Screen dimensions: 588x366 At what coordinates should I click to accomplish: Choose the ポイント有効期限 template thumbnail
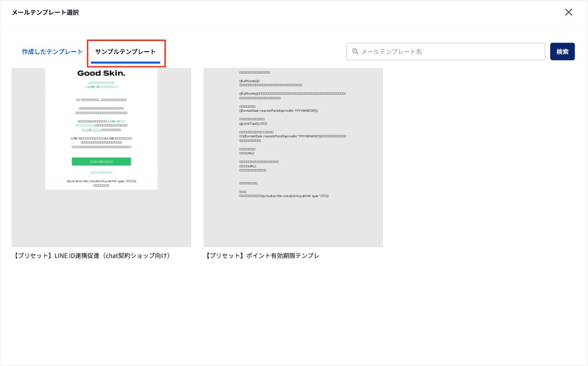point(293,157)
